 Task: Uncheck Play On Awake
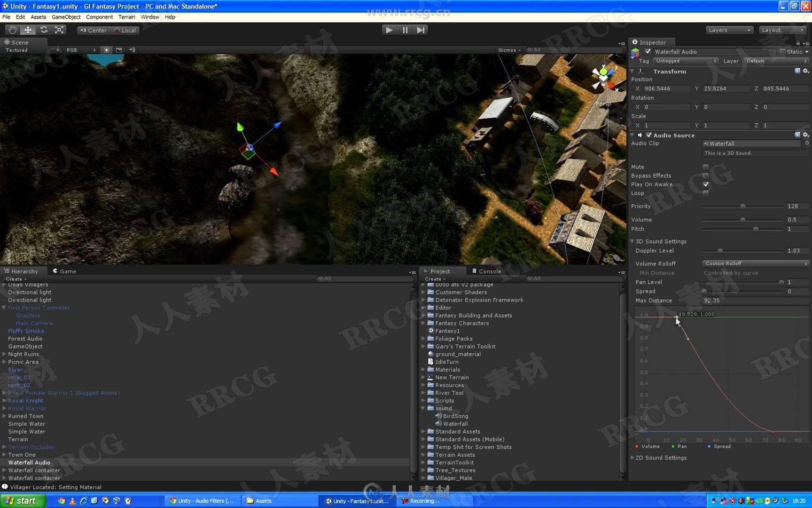(x=705, y=184)
